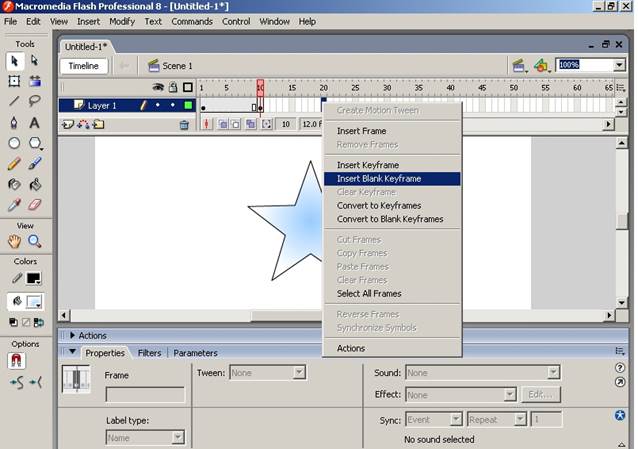Select the PolyStar tool
The image size is (638, 449).
pyautogui.click(x=35, y=143)
